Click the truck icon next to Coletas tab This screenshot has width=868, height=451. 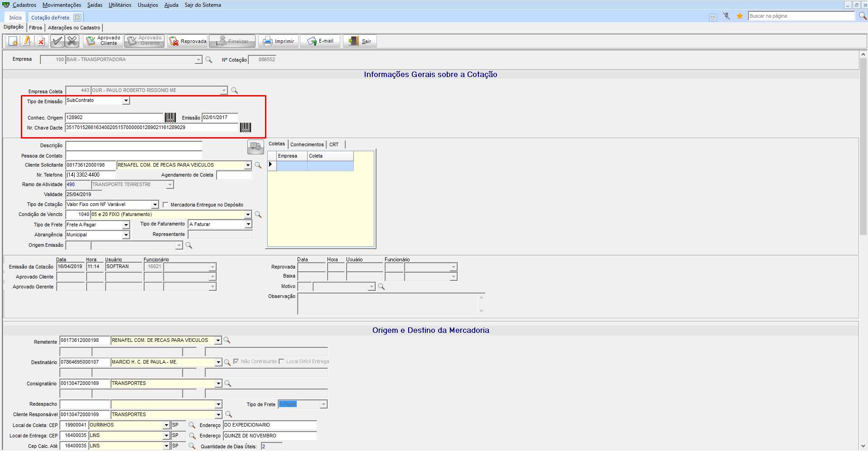(x=256, y=146)
